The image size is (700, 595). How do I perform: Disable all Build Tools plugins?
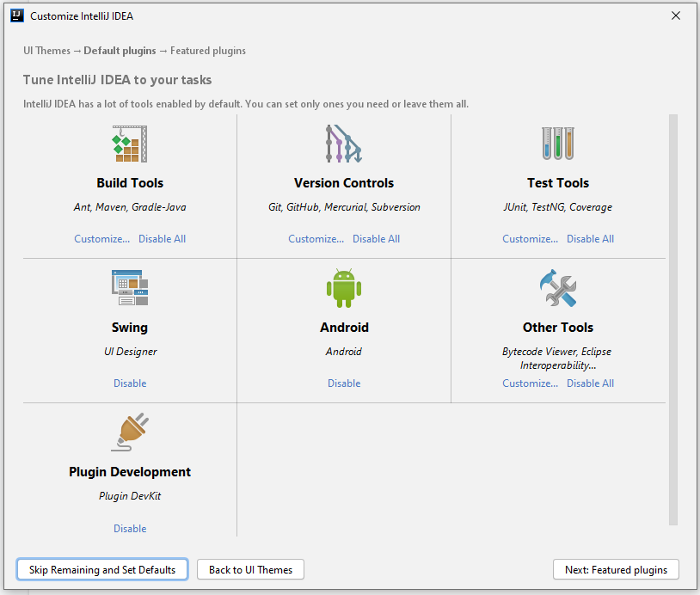[162, 239]
